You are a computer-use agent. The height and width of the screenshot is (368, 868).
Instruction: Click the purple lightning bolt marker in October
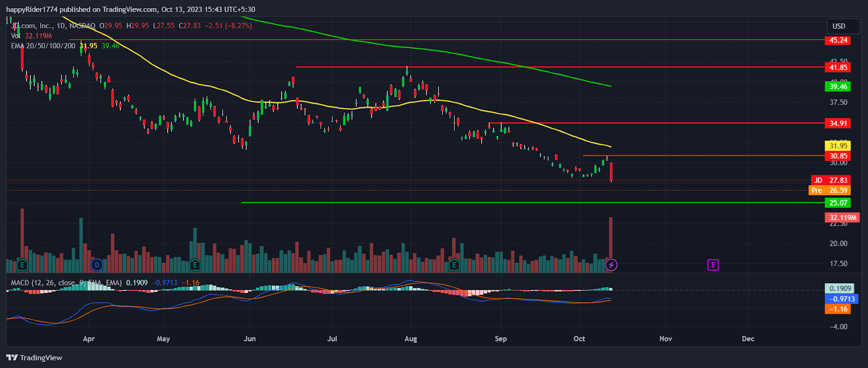click(x=611, y=265)
